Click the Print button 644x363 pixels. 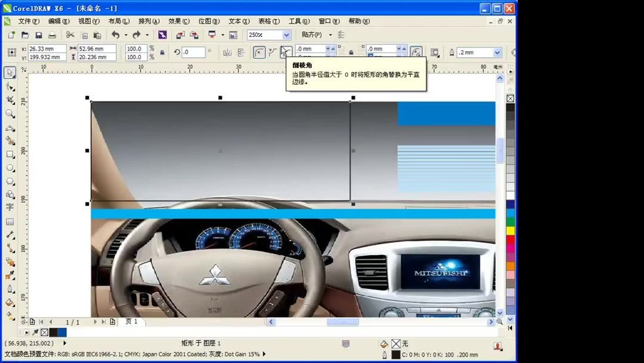pyautogui.click(x=52, y=34)
